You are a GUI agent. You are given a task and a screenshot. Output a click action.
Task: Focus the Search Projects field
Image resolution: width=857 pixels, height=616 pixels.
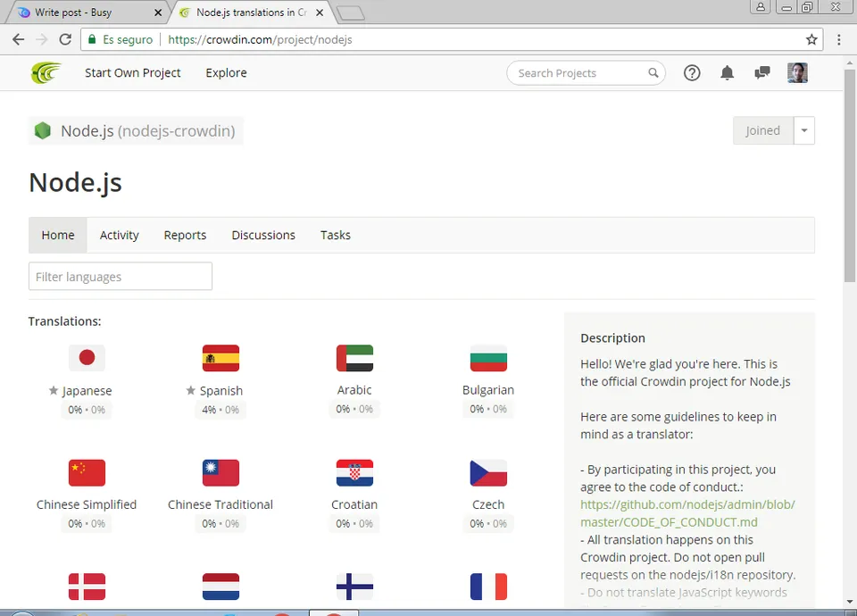586,72
